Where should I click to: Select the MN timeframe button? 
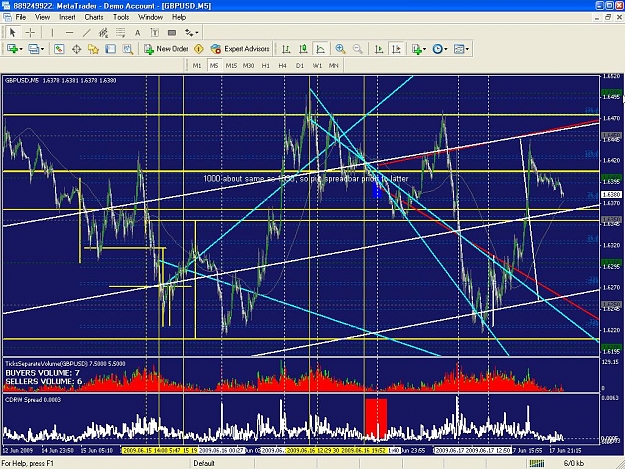click(334, 66)
